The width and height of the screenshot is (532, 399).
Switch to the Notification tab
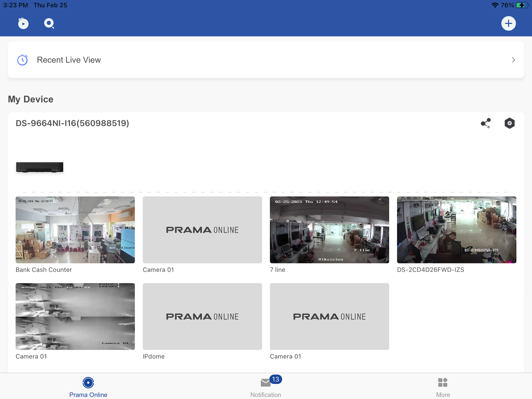(x=266, y=387)
